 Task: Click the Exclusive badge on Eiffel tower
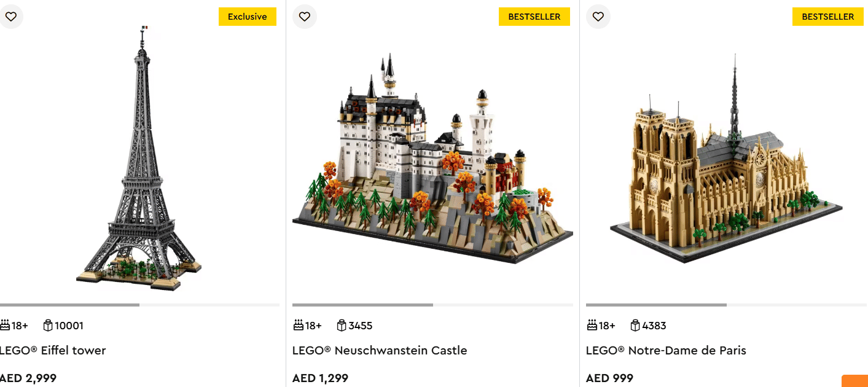click(247, 17)
